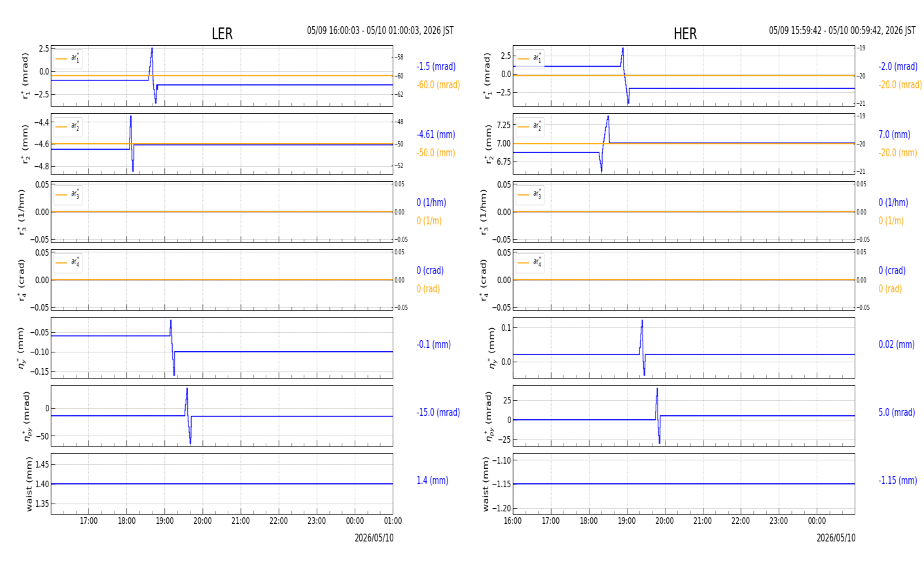Click LER blue value '-4.61 (mm)'
This screenshot has width=924, height=565.
[x=436, y=135]
